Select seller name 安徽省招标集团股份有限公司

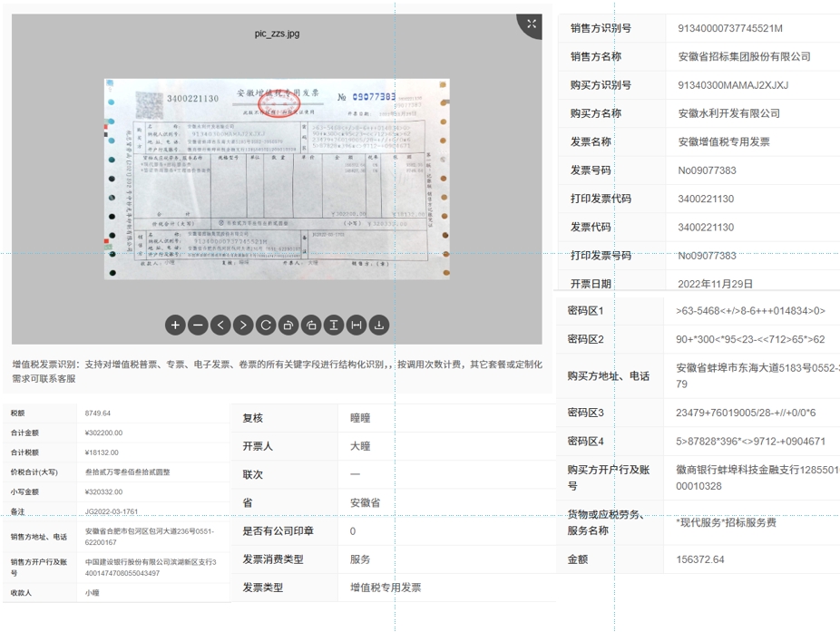tap(744, 57)
